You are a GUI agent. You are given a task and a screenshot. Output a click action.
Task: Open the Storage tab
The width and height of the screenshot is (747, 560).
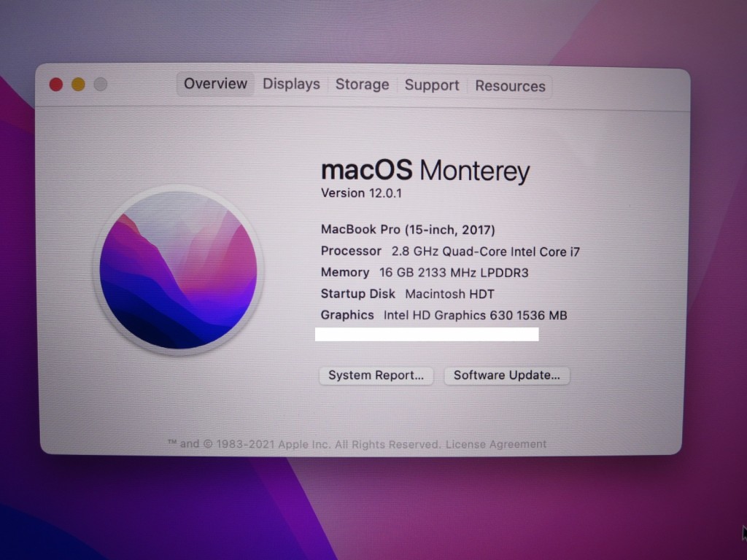point(362,85)
